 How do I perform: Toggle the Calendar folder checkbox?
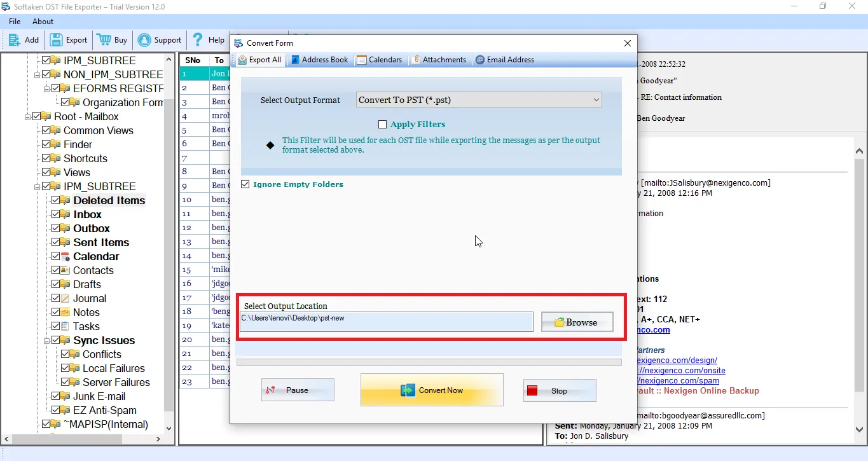(56, 256)
